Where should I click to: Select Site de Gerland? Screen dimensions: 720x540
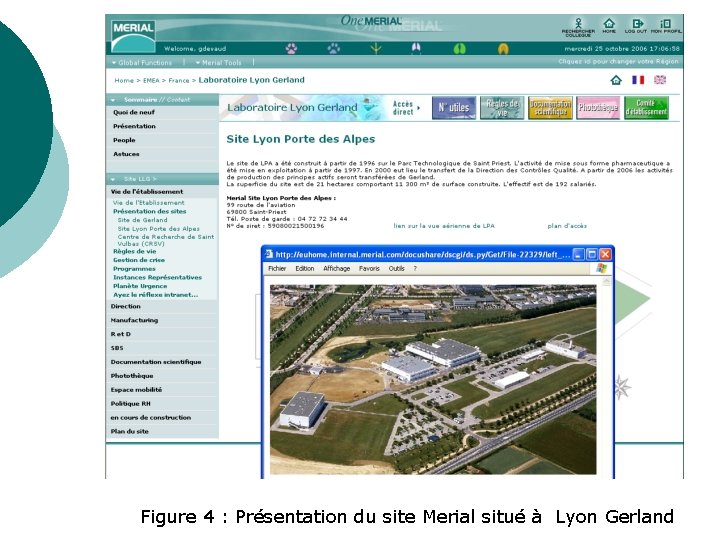click(142, 220)
